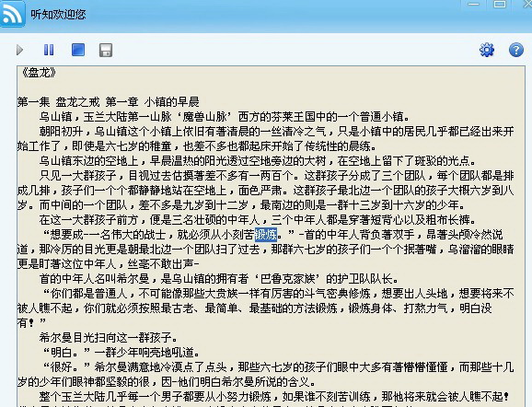Minimize the 听知 window

click(474, 5)
